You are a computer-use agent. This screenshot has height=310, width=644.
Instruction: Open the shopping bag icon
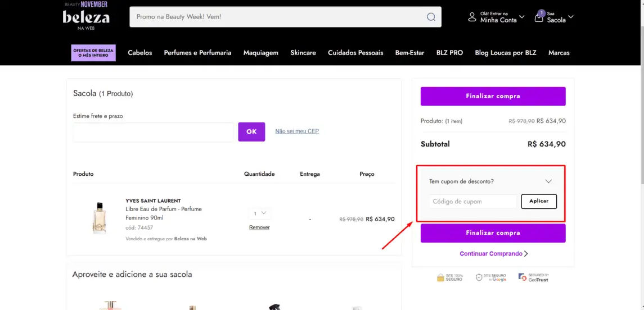coord(539,17)
